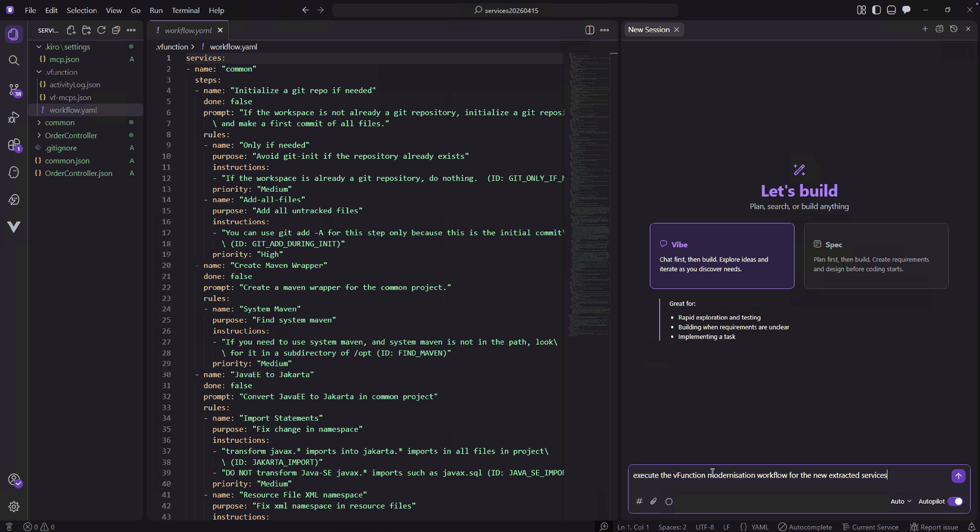The image size is (980, 532).
Task: Start a new chat session with plus
Action: click(925, 29)
